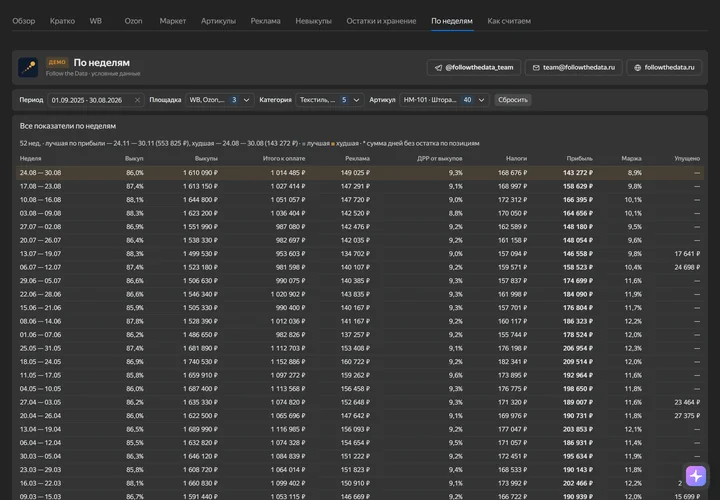Sort by the Прибыль column header
Screen dimensions: 720x500
pyautogui.click(x=579, y=158)
